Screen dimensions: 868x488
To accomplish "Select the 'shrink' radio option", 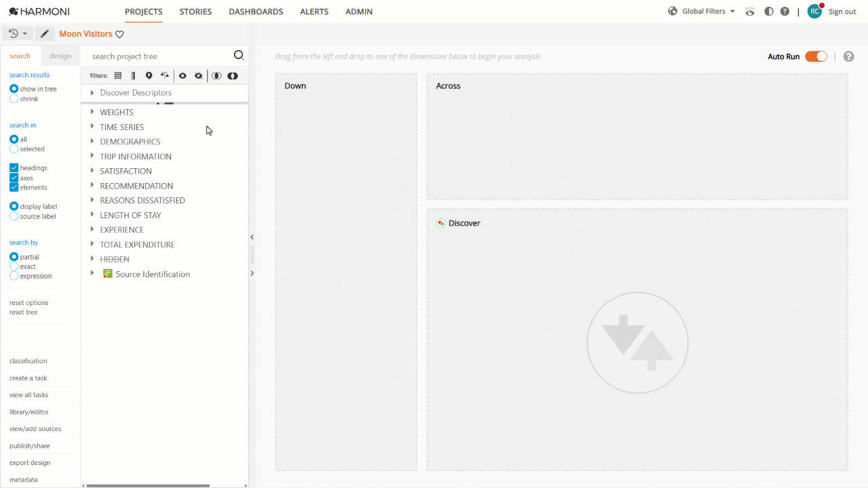I will click(14, 99).
